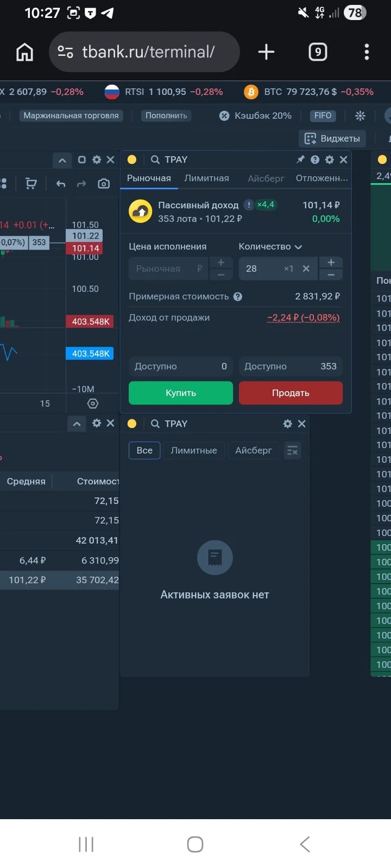Open Пассивный доход instrument logo
The image size is (391, 868).
[140, 212]
